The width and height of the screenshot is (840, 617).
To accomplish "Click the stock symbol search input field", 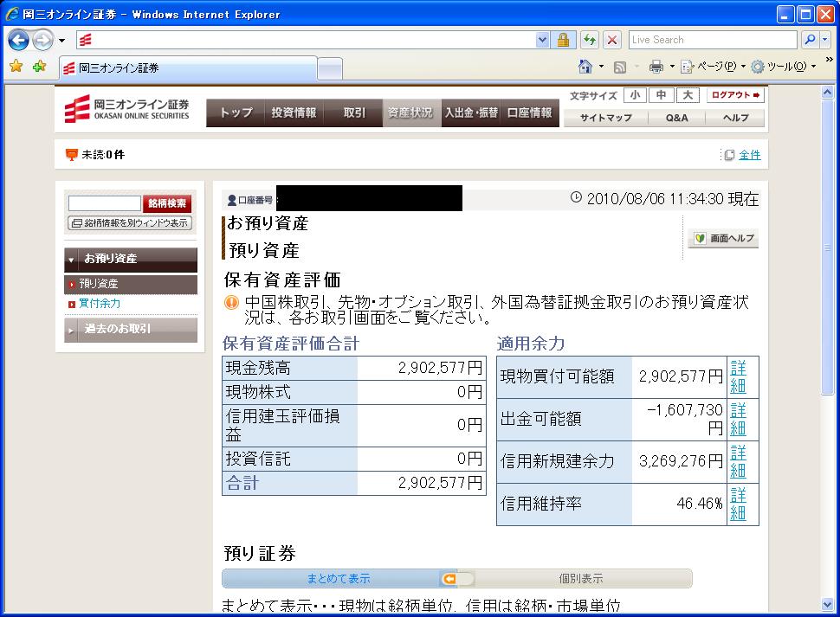I will pos(104,203).
